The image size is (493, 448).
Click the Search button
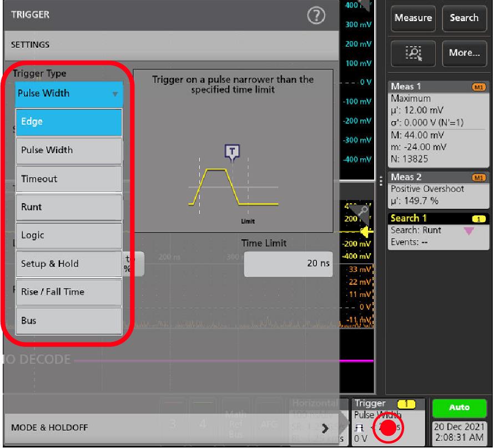464,18
